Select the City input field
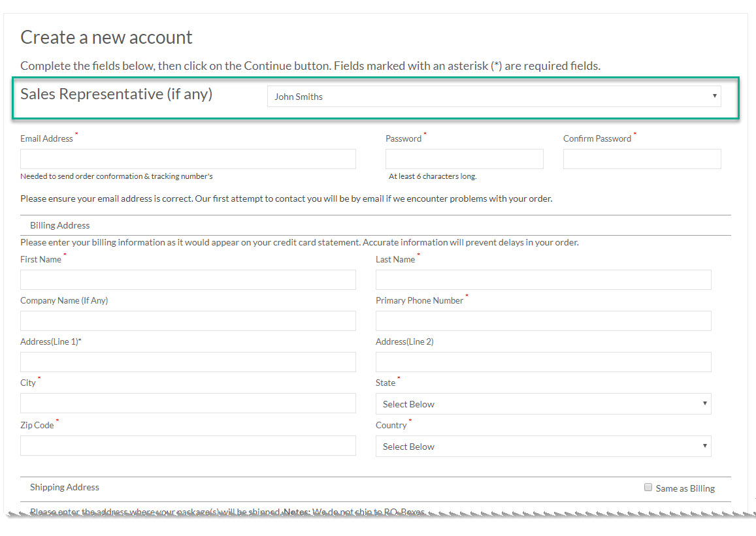 point(188,403)
